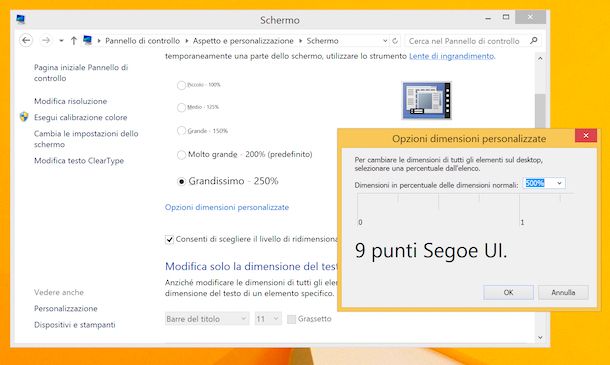The width and height of the screenshot is (610, 365).
Task: Expand arrow before Schermo breadcrumb
Action: (300, 40)
